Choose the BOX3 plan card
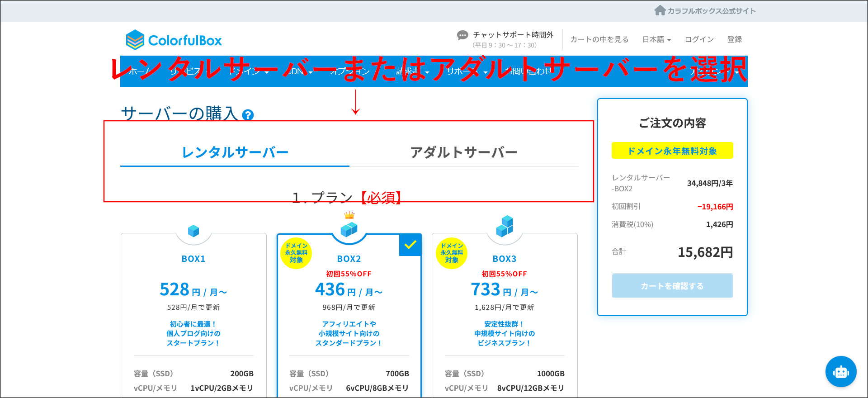Image resolution: width=868 pixels, height=398 pixels. pyautogui.click(x=505, y=308)
